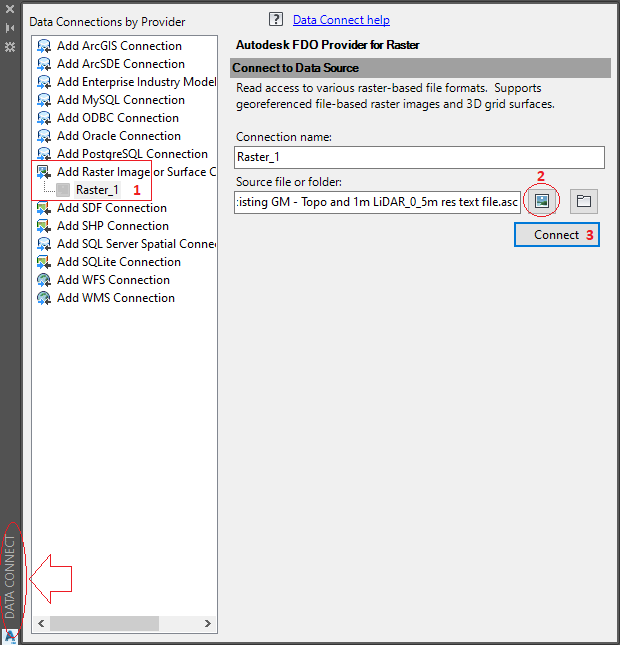This screenshot has height=645, width=620.
Task: Click the provider list left scroll arrow
Action: [41, 623]
